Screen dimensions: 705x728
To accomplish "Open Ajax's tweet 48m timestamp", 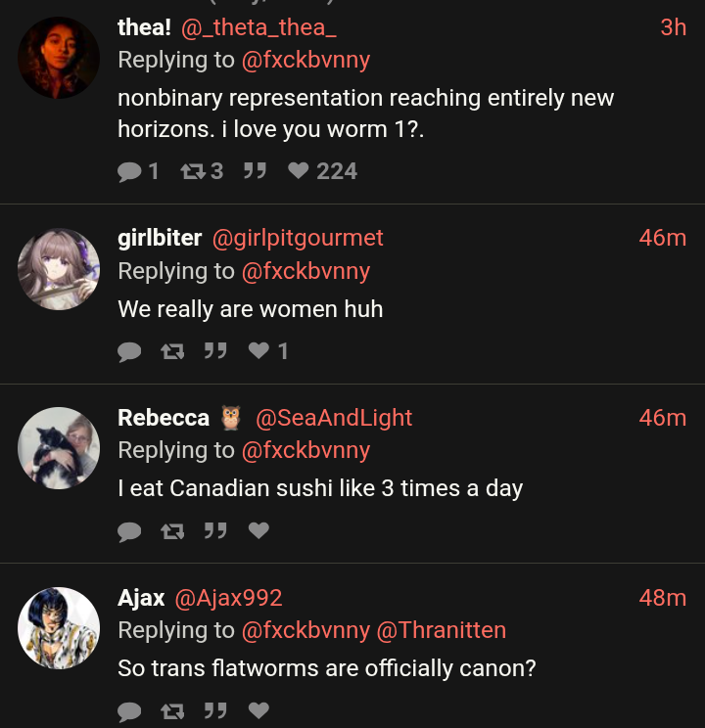I will click(663, 598).
